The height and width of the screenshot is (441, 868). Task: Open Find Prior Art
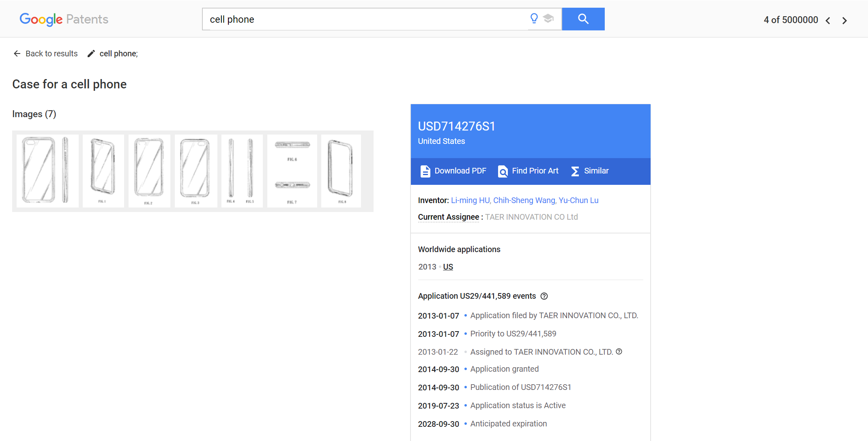click(528, 171)
